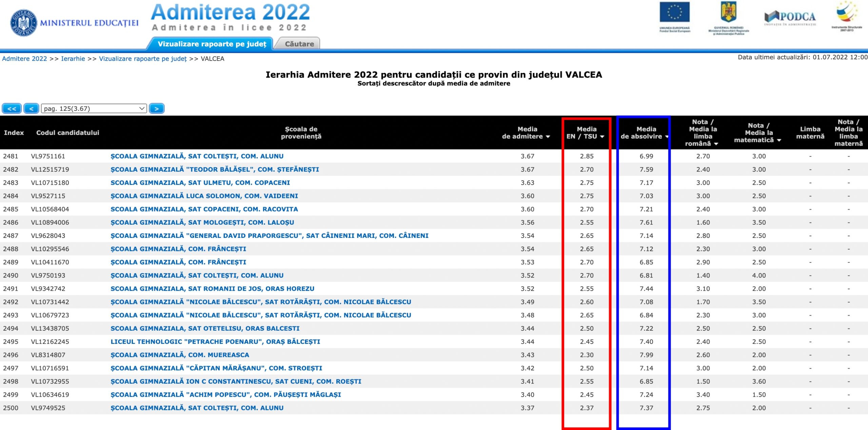868x430 pixels.
Task: Click Vizualizare rapoarte pe județ breadcrumb link
Action: (143, 59)
